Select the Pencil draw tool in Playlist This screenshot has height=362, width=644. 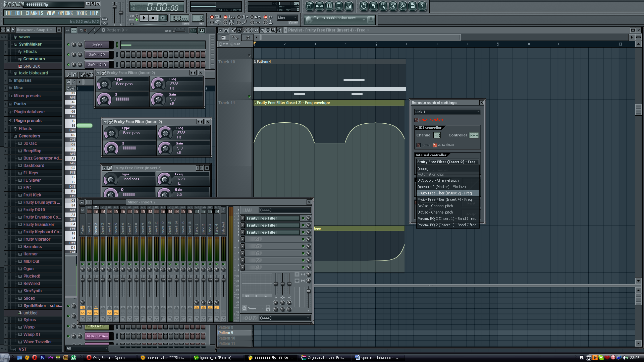click(234, 30)
